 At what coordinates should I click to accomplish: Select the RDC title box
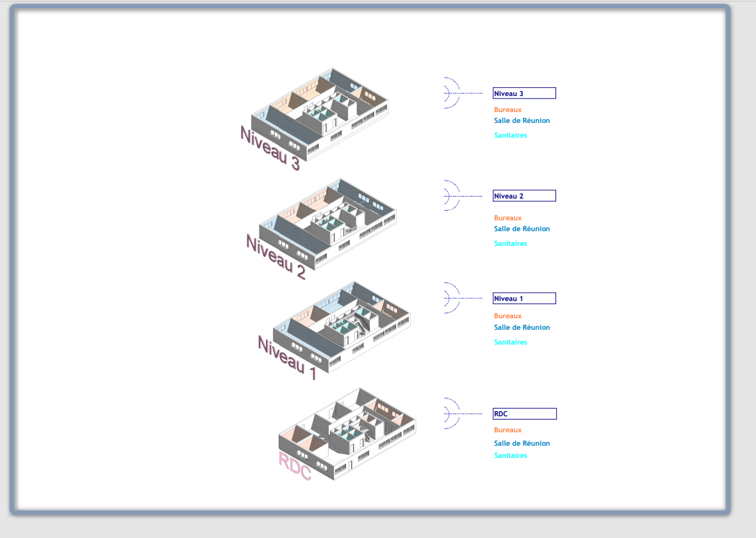(x=525, y=414)
